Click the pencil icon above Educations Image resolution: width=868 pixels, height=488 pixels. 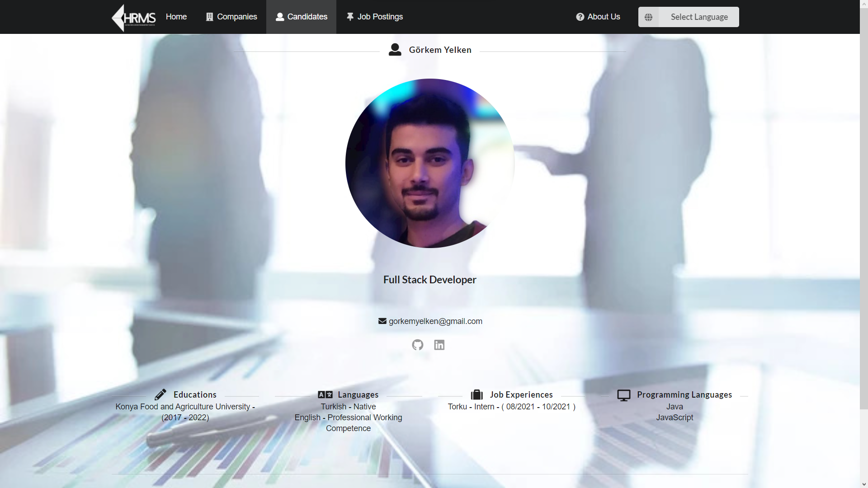[x=160, y=394]
